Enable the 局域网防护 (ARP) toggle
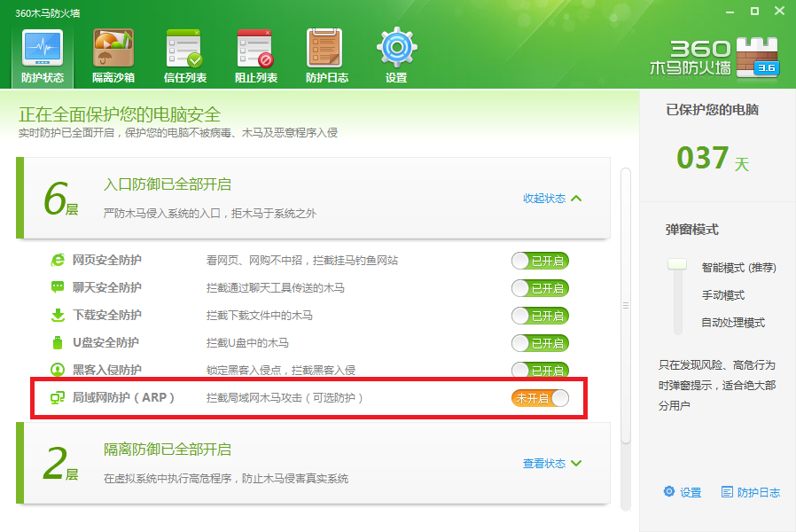This screenshot has height=532, width=796. click(540, 398)
